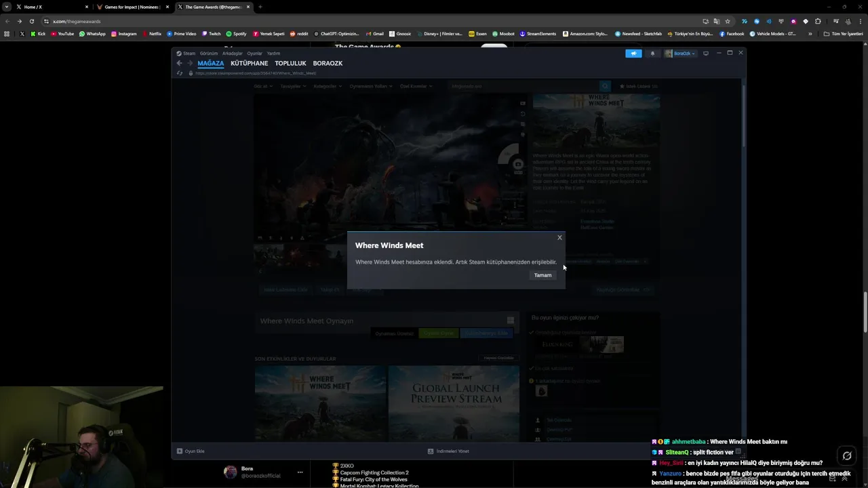Click the Steam store URL address
This screenshot has width=868, height=488.
[x=256, y=73]
